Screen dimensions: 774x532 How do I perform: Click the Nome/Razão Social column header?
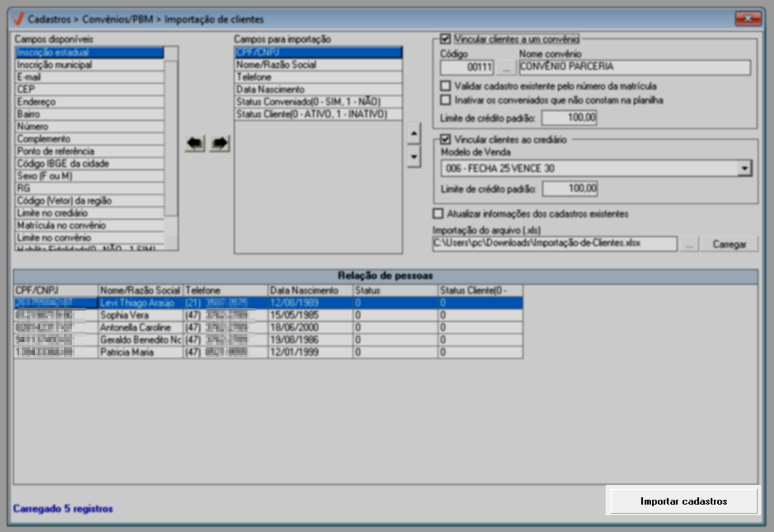tap(140, 290)
